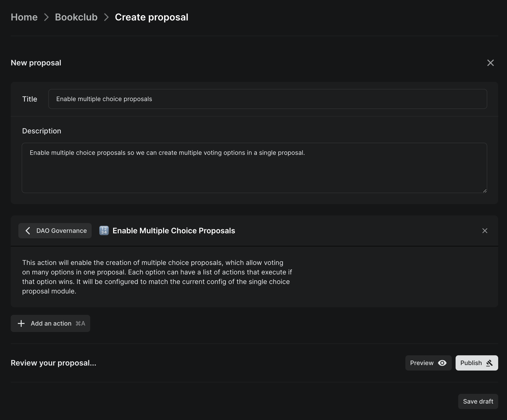507x420 pixels.
Task: Grab the description textarea resize handle
Action: (485, 190)
